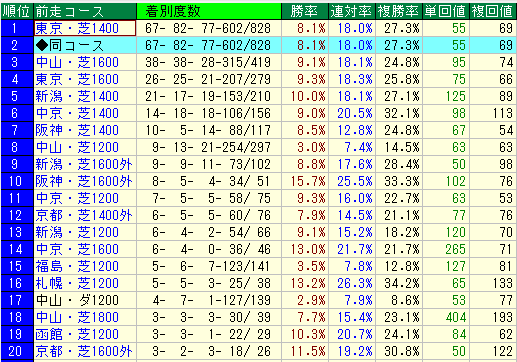517x362 pixels.
Task: Click 連対率 value 20.5% for 中京・芝1400
Action: 355,113
